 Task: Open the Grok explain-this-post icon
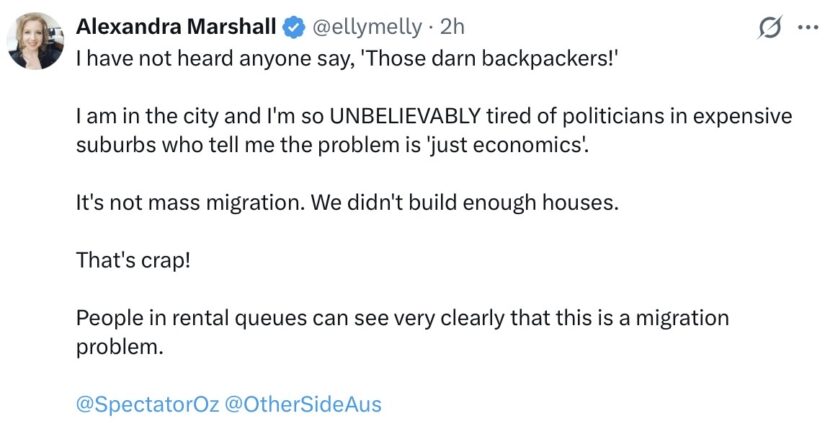[x=770, y=27]
